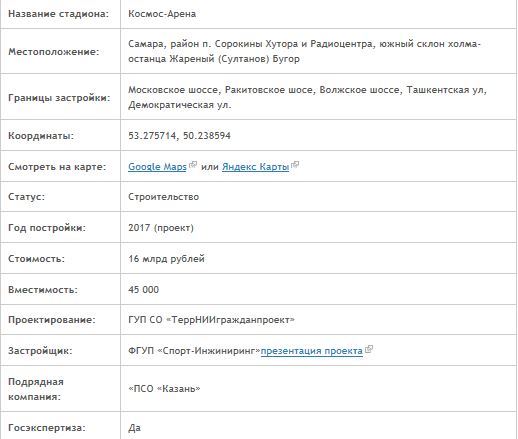Image resolution: width=518 pixels, height=439 pixels.
Task: Open the Яндекс Карты link
Action: (x=255, y=166)
